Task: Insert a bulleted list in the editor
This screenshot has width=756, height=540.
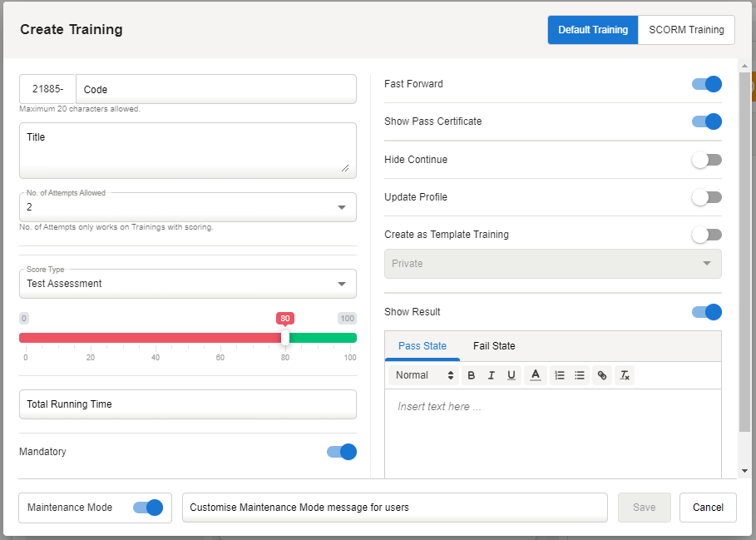Action: pyautogui.click(x=580, y=375)
